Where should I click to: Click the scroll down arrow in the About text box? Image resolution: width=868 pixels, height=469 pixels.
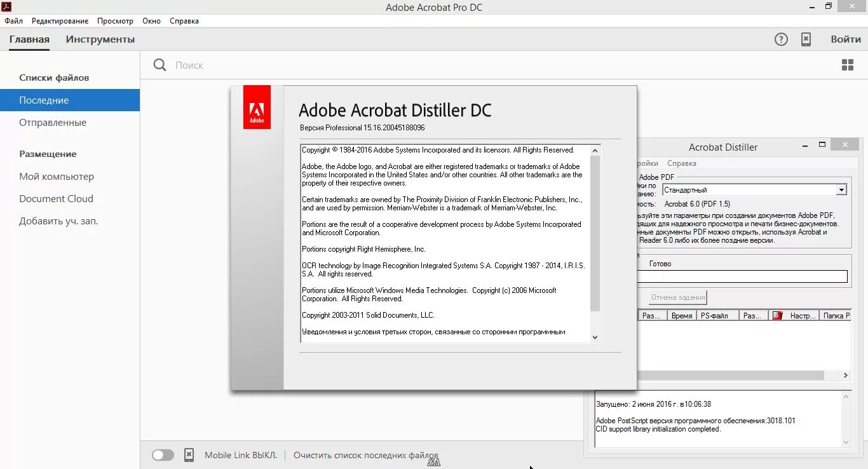(x=595, y=337)
